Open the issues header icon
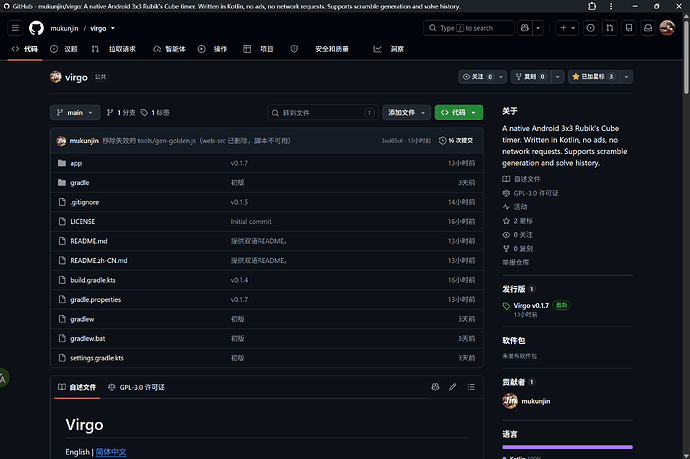This screenshot has width=690, height=459. pos(591,28)
